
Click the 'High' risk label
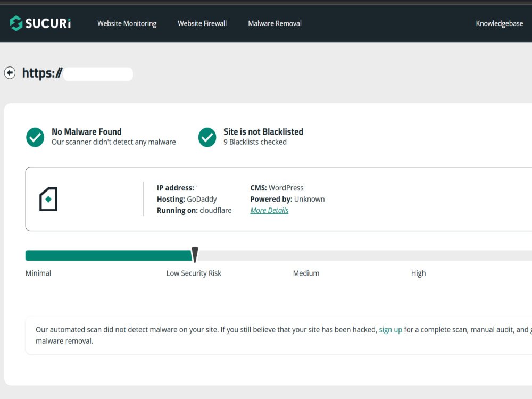[x=418, y=273]
